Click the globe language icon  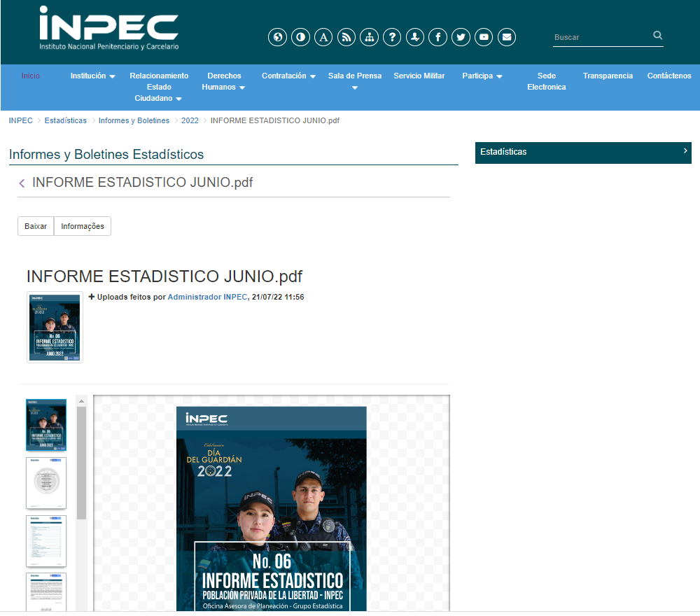pyautogui.click(x=277, y=37)
